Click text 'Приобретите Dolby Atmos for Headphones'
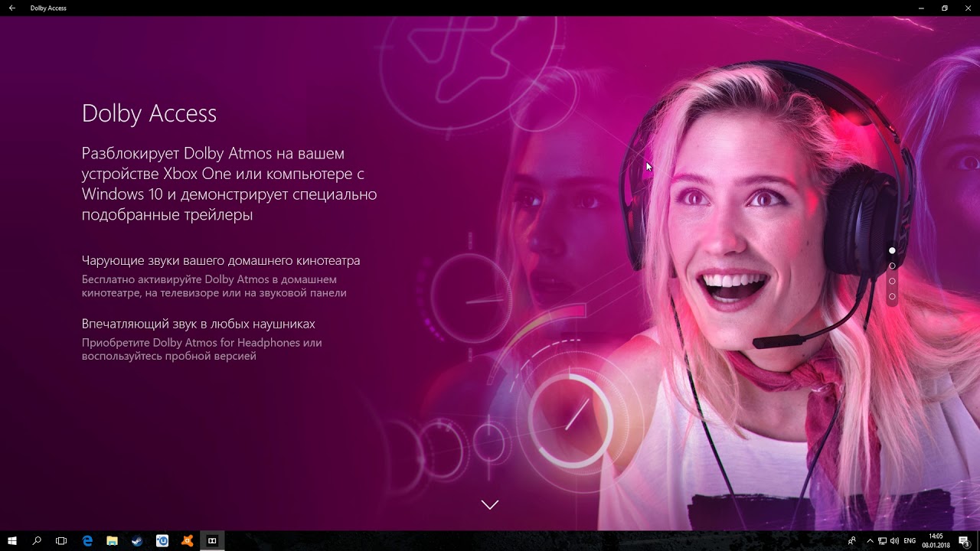Image resolution: width=980 pixels, height=551 pixels. tap(201, 349)
